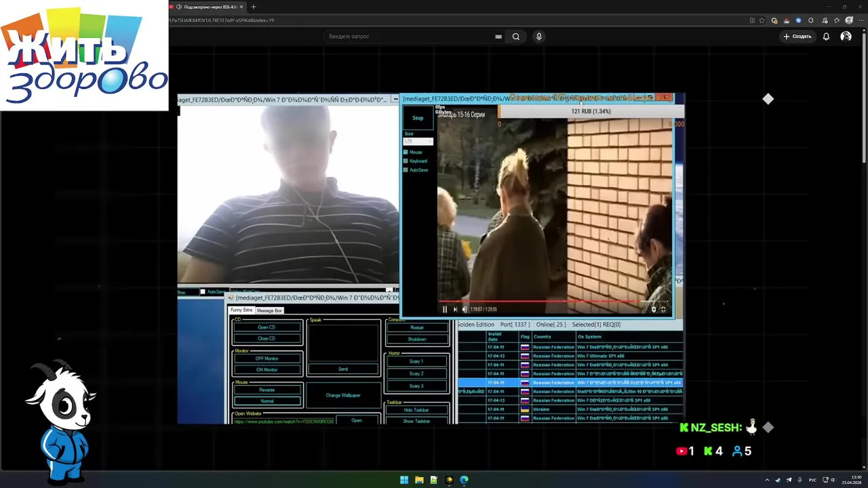Click the Show Taskbar button
This screenshot has width=868, height=488.
(x=416, y=421)
